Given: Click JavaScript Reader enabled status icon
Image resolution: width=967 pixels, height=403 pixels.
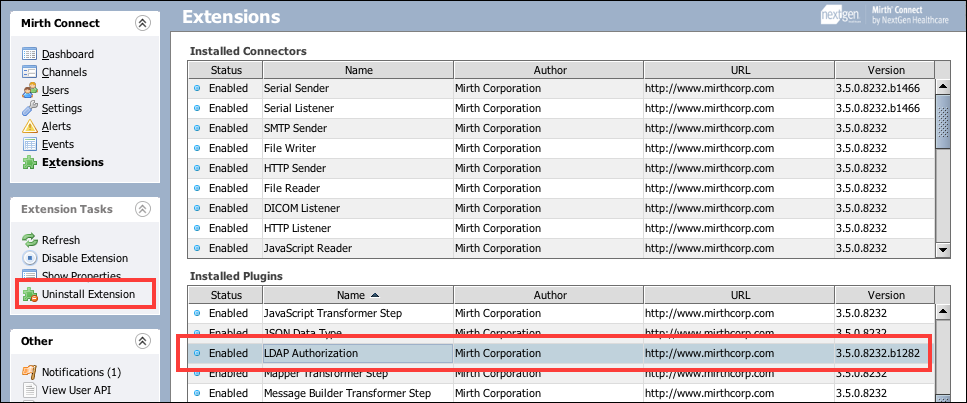Looking at the screenshot, I should (x=197, y=248).
